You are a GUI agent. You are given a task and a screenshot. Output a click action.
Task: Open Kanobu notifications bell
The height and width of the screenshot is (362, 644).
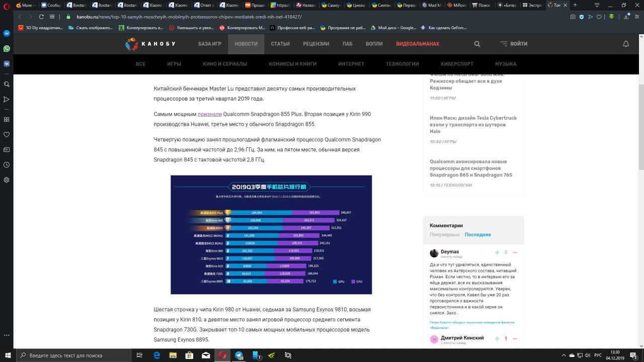[626, 44]
